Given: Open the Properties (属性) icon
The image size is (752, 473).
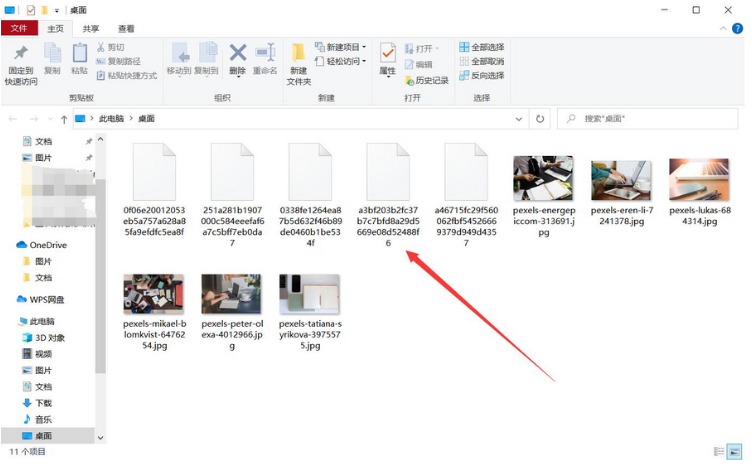Looking at the screenshot, I should (388, 53).
